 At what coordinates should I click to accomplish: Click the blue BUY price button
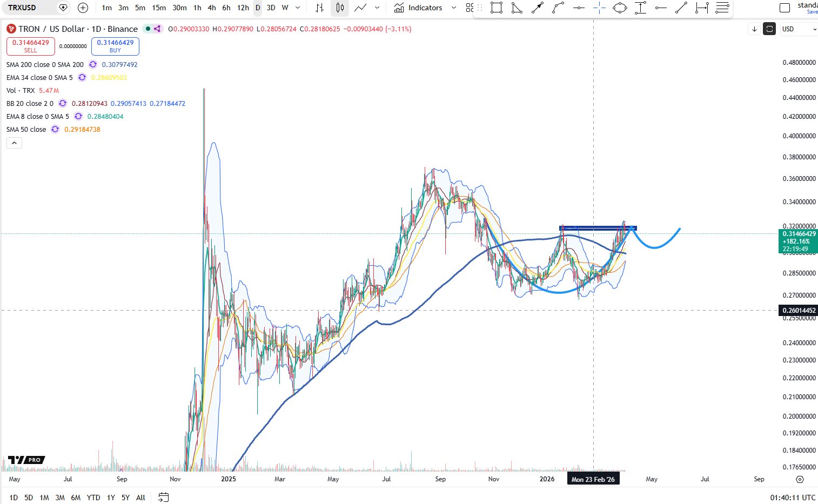tap(115, 46)
